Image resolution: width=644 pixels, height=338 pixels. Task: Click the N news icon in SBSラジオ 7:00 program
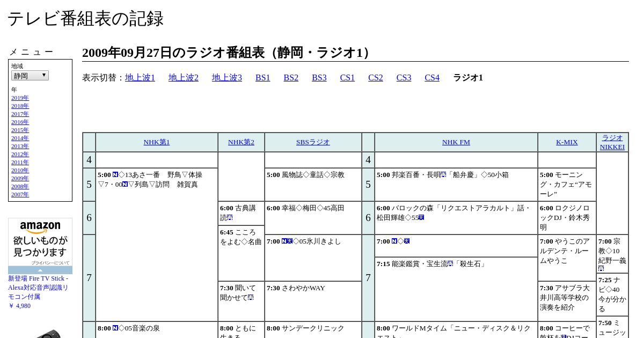tap(284, 241)
